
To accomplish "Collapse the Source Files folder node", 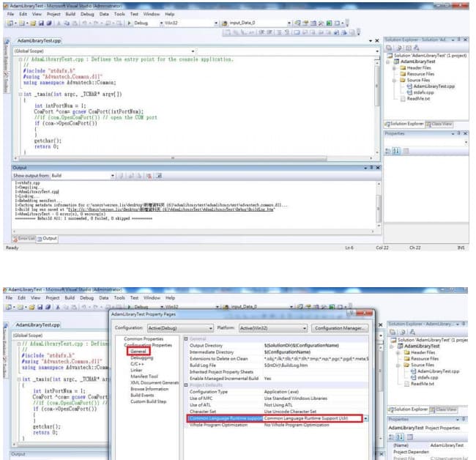I will pyautogui.click(x=395, y=80).
